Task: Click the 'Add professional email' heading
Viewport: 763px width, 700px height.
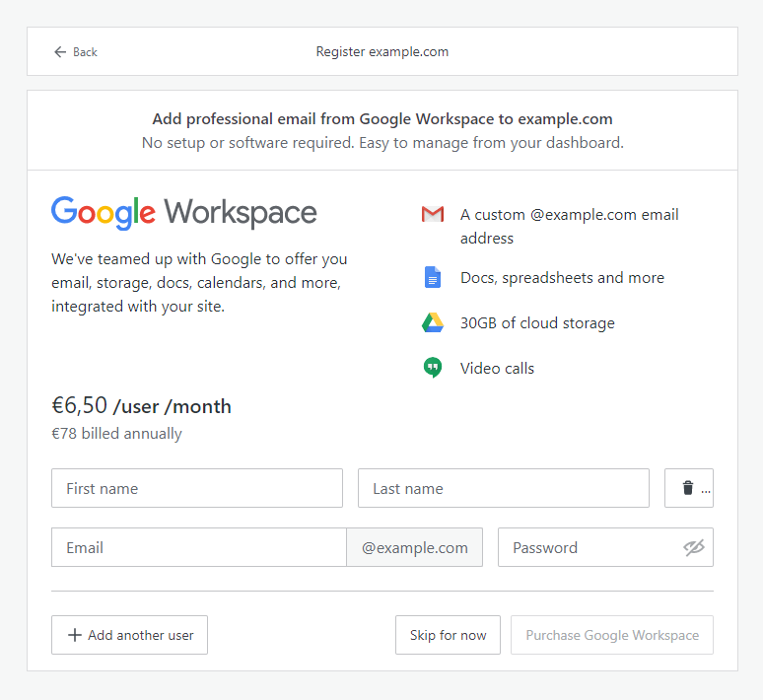Action: [x=381, y=118]
